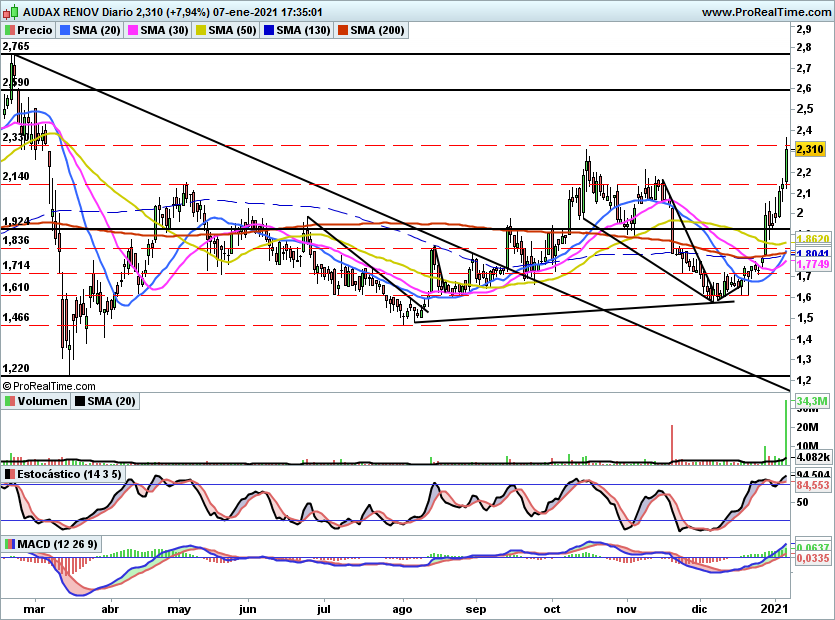Screen dimensions: 835x620
Task: Click the Precio legend candle icon
Action: 10,31
